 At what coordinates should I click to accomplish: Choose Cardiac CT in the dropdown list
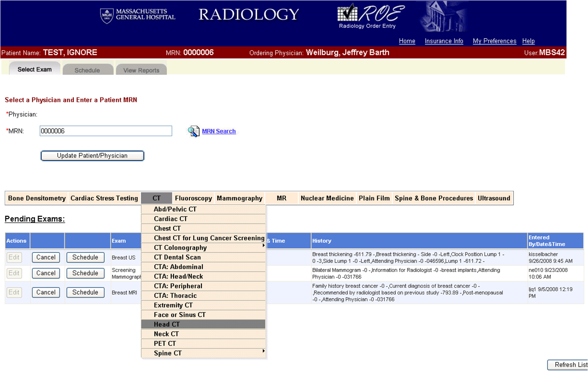click(x=203, y=219)
